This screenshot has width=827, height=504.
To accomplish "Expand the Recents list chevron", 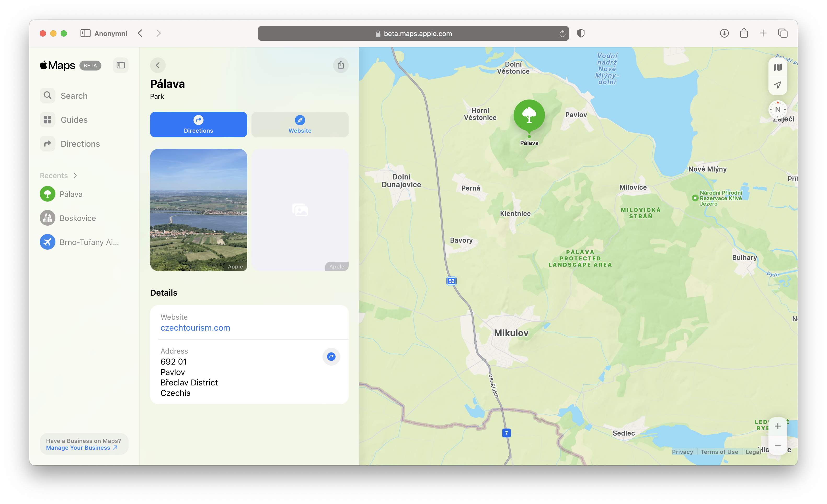I will tap(75, 175).
